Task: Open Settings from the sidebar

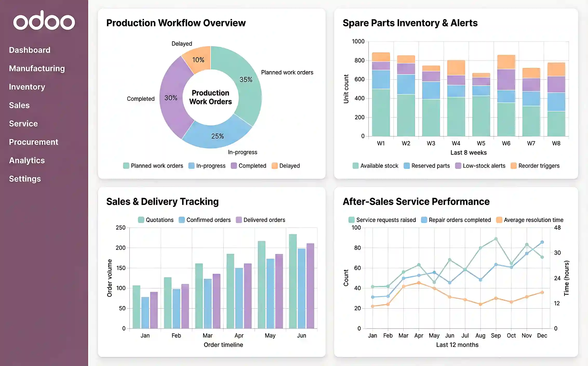Action: click(x=25, y=179)
